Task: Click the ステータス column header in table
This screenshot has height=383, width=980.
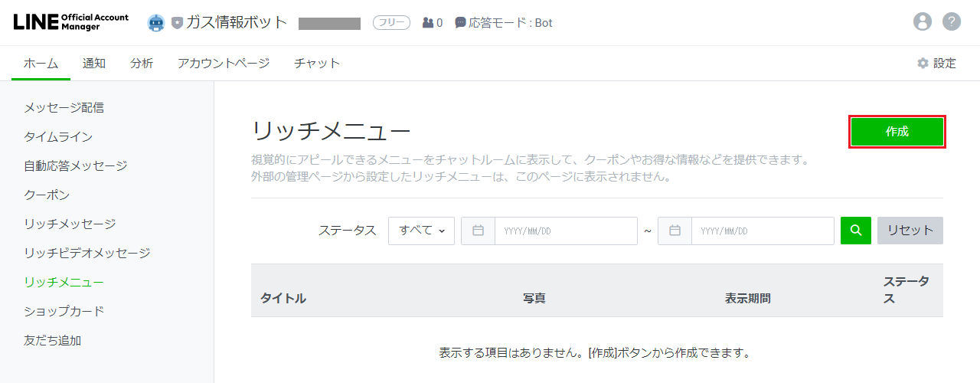Action: click(x=906, y=290)
